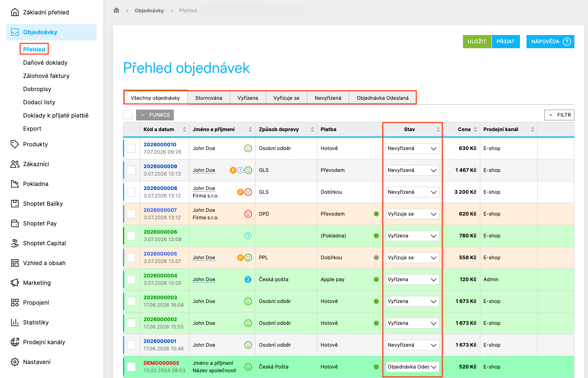Open Pokladna icon in sidebar
588x378 pixels.
pos(15,184)
